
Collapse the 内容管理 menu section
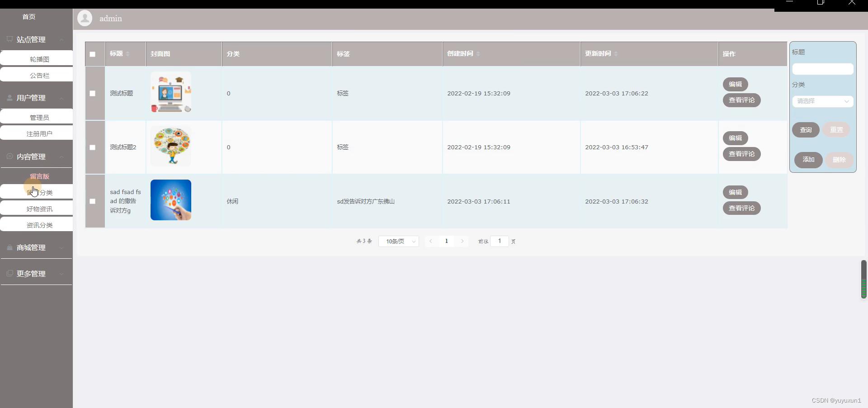tap(61, 157)
